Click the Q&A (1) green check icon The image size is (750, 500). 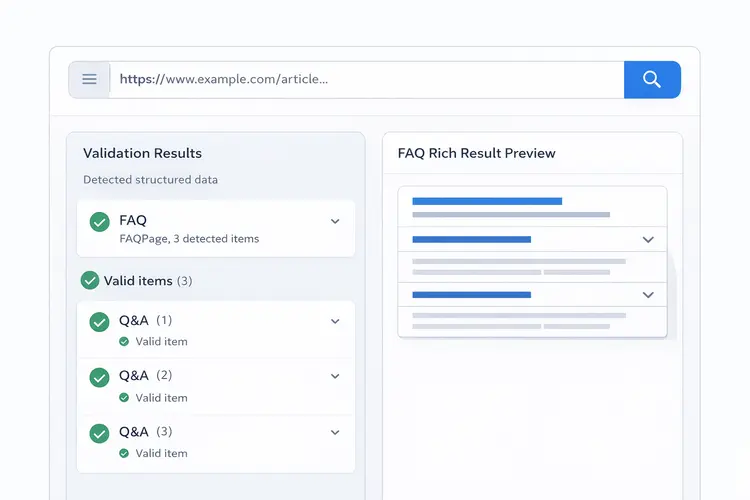99,322
